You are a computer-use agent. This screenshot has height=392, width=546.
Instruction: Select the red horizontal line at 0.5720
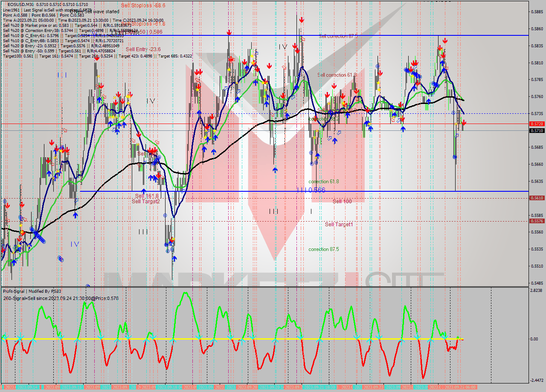coord(264,124)
